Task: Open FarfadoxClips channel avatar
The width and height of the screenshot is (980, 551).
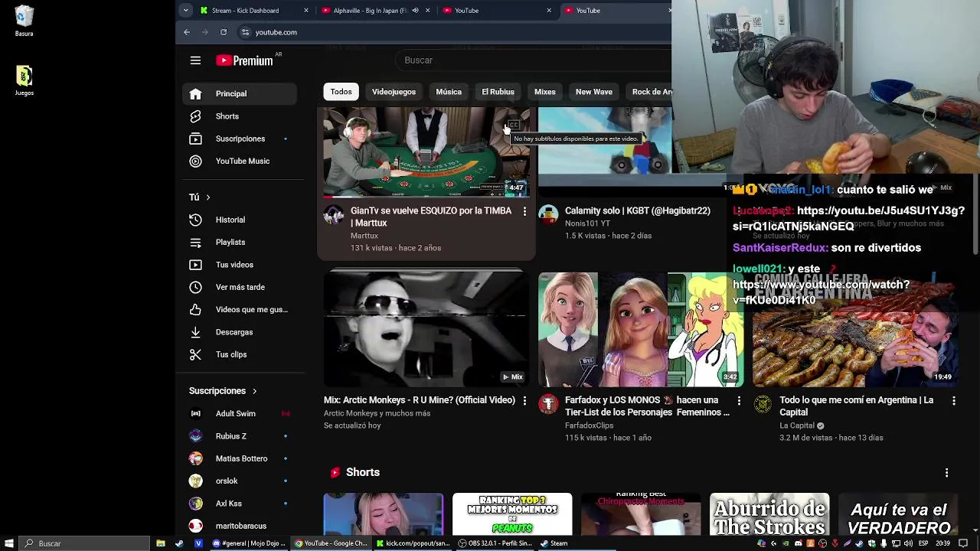Action: [548, 404]
